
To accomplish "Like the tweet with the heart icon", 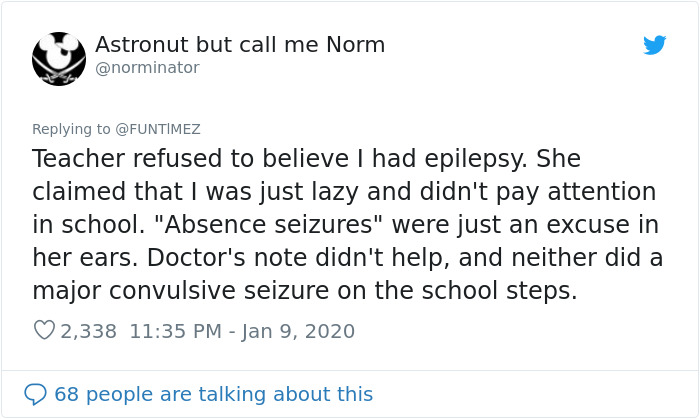I will point(44,331).
